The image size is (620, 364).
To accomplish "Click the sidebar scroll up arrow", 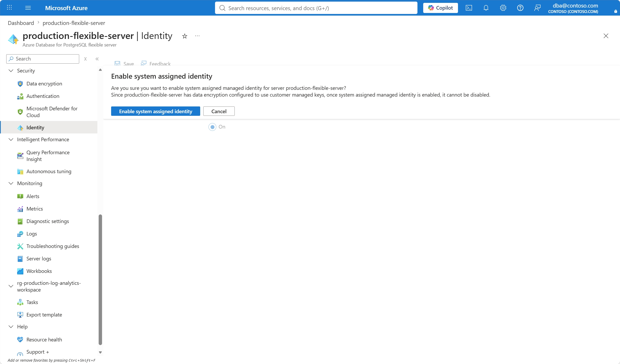I will point(100,70).
